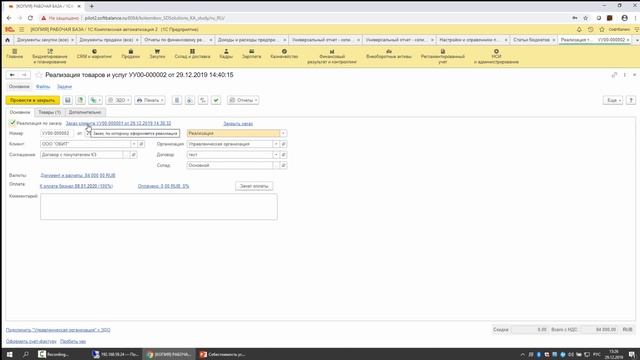Go back with the left arrow button

[12, 75]
